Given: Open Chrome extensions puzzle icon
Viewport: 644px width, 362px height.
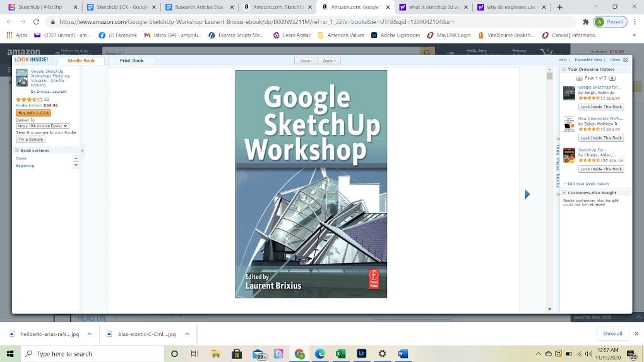Looking at the screenshot, I should pos(586,21).
